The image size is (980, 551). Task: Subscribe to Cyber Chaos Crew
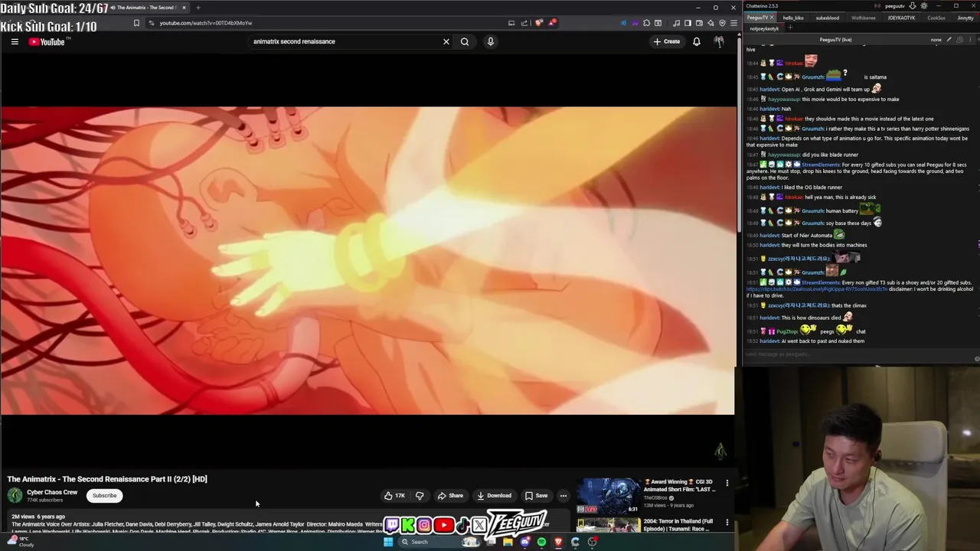pyautogui.click(x=105, y=495)
